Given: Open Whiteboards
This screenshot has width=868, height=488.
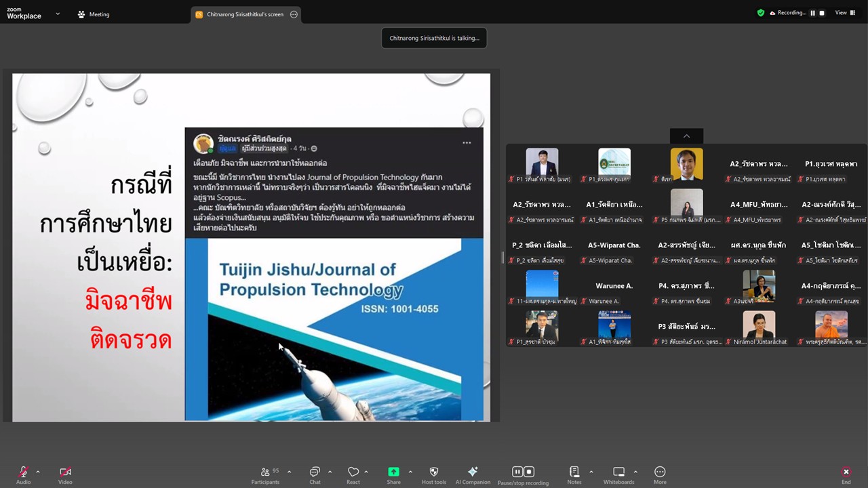Looking at the screenshot, I should tap(618, 474).
